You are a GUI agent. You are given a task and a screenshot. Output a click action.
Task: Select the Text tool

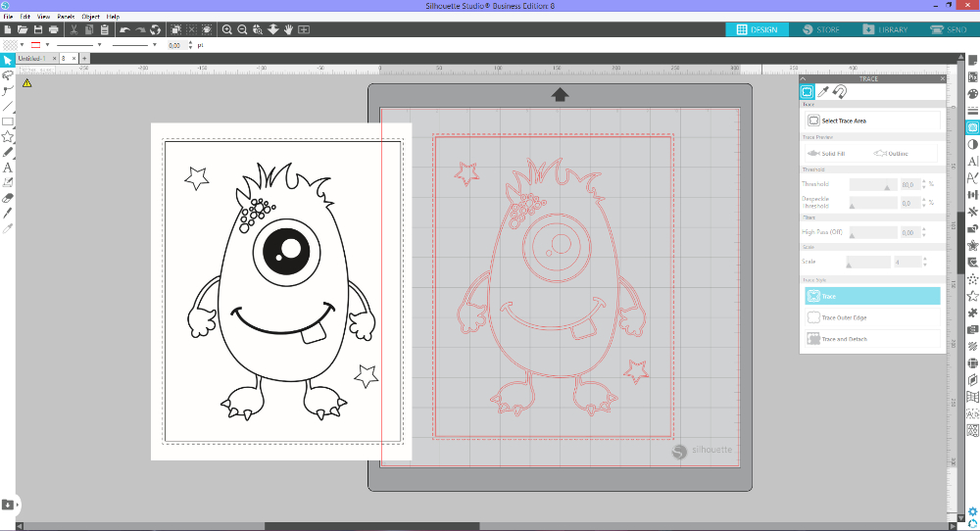tap(8, 168)
